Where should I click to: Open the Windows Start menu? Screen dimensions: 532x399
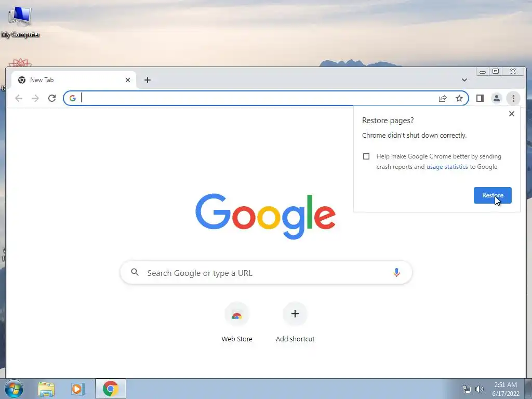coord(14,389)
